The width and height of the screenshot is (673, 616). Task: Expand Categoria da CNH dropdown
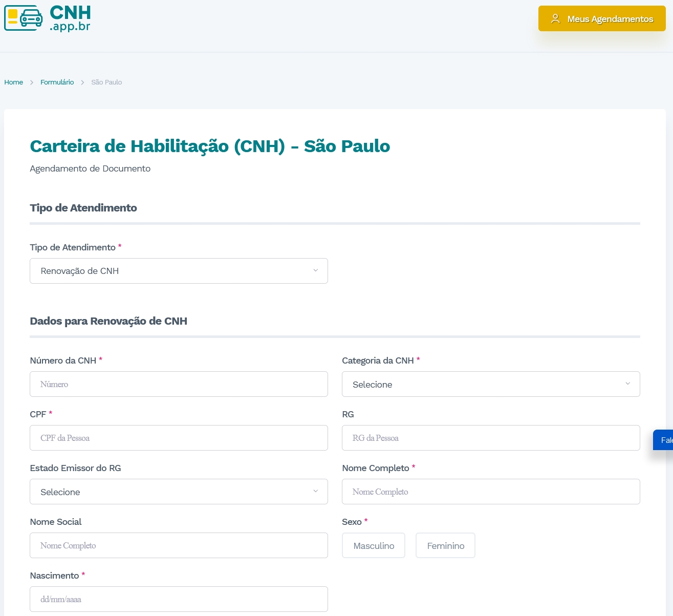click(x=491, y=384)
